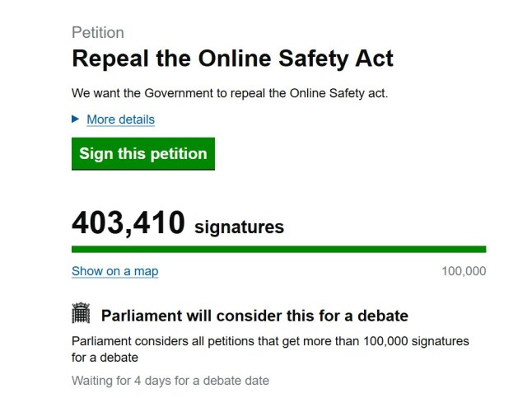Click paragraph about petitions exceeding 100,000 signatures

point(269,349)
